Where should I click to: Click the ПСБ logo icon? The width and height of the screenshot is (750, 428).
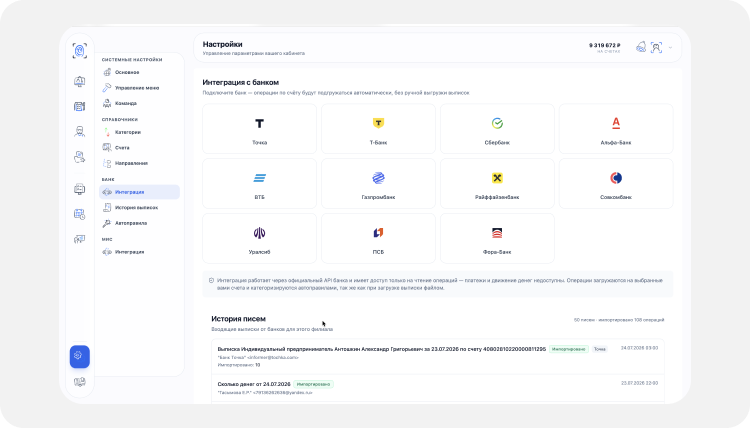click(378, 233)
